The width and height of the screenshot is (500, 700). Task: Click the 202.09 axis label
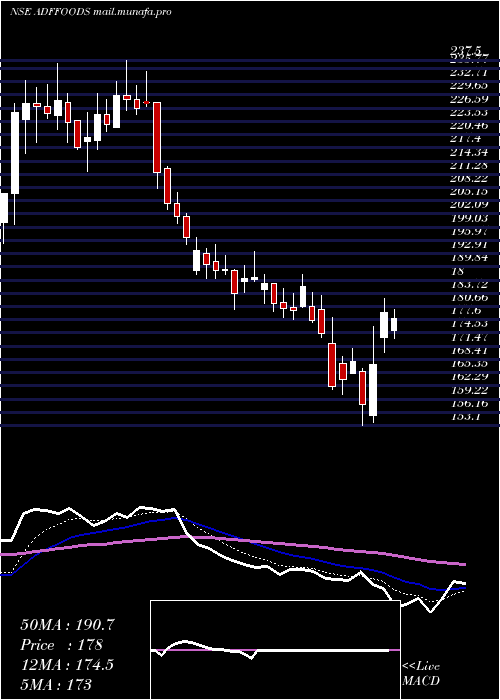[x=469, y=204]
